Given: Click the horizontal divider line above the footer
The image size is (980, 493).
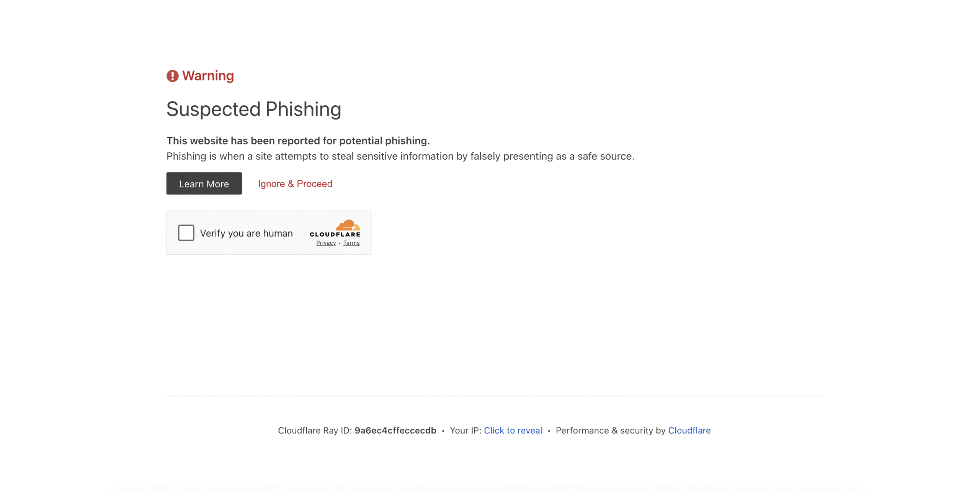Looking at the screenshot, I should (x=494, y=396).
